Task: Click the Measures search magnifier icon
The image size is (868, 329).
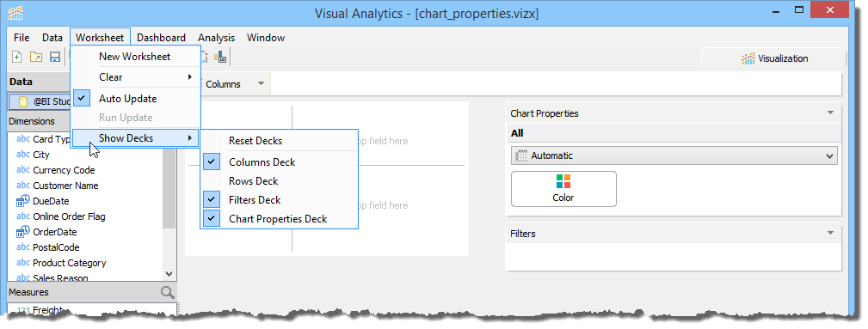Action: coord(167,293)
